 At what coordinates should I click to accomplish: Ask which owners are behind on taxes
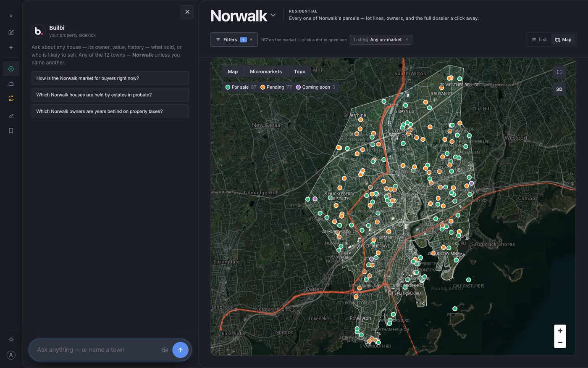[110, 111]
